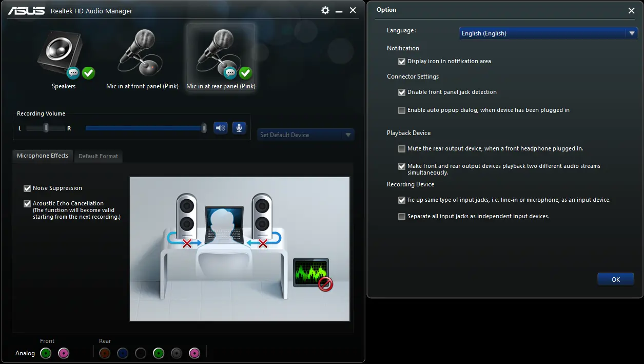Click the microphone boost icon
The height and width of the screenshot is (364, 644).
239,128
